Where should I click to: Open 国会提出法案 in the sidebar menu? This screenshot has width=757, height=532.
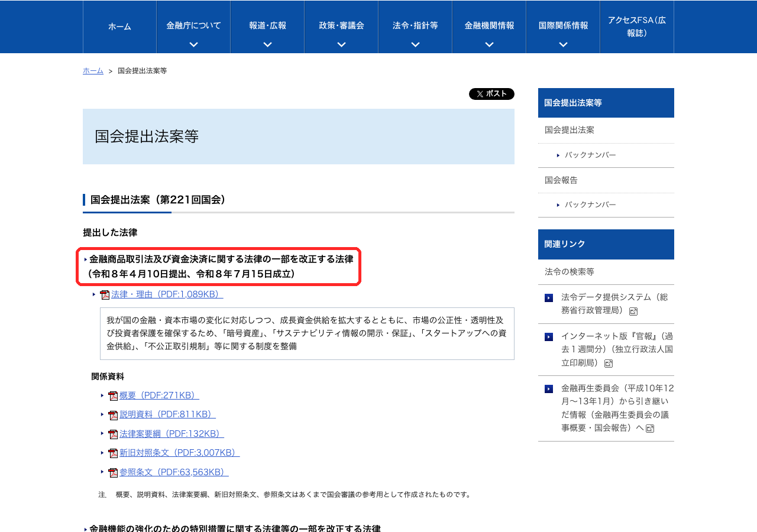[606, 130]
